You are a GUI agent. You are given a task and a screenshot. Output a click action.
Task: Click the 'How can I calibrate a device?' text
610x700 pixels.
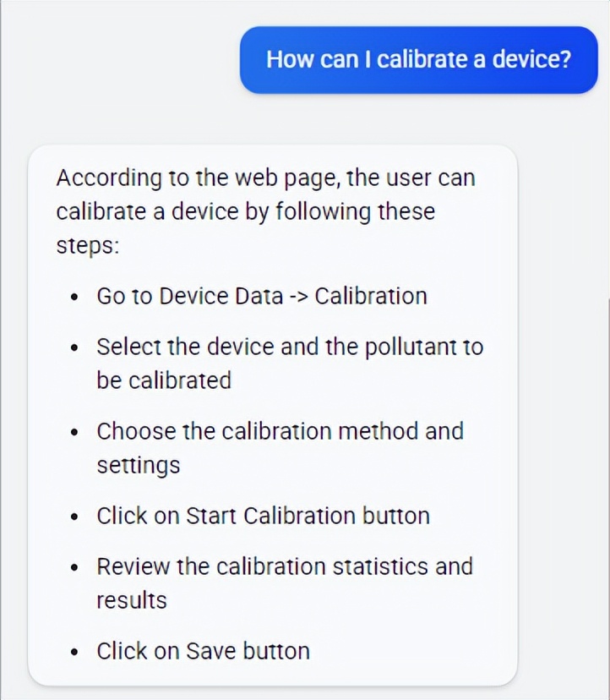click(x=418, y=59)
